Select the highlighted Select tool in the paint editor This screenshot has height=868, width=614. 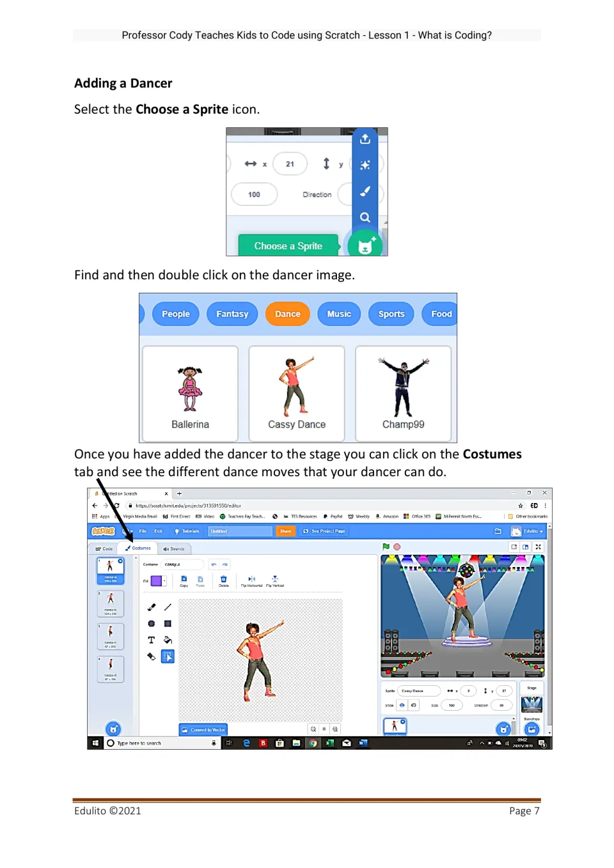click(x=168, y=656)
